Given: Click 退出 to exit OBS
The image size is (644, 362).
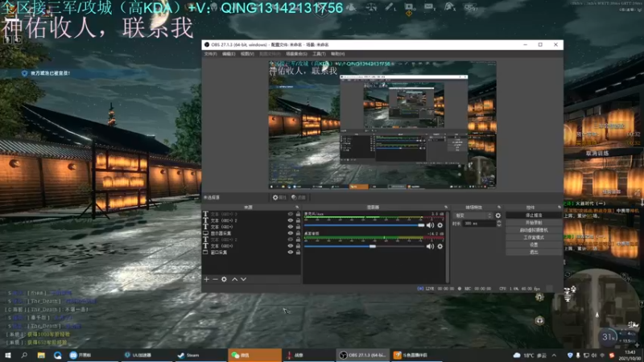Looking at the screenshot, I should click(x=534, y=252).
